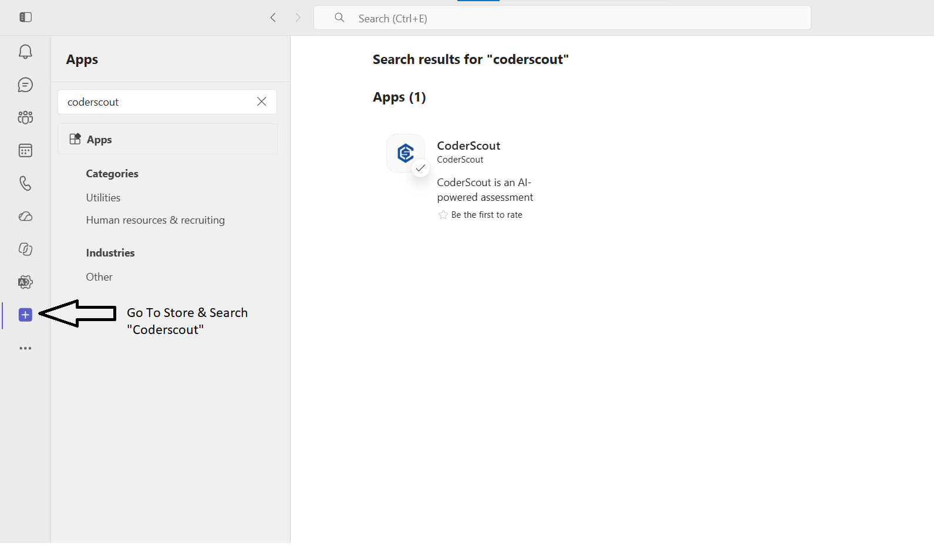Open the OneDrive cloud icon
This screenshot has width=934, height=560.
click(x=25, y=217)
